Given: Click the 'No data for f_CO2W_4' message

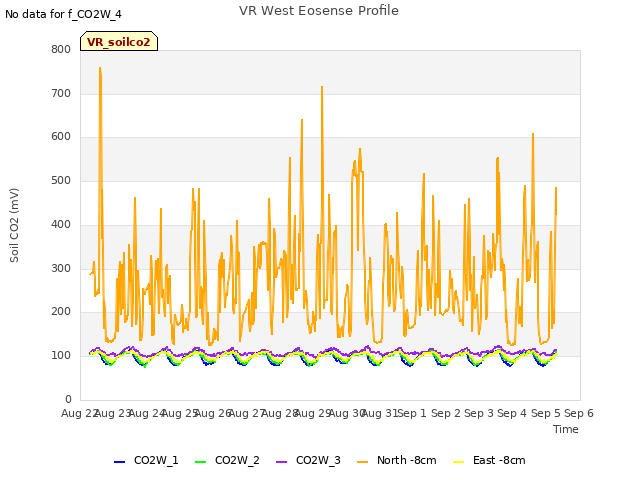Looking at the screenshot, I should (63, 15).
